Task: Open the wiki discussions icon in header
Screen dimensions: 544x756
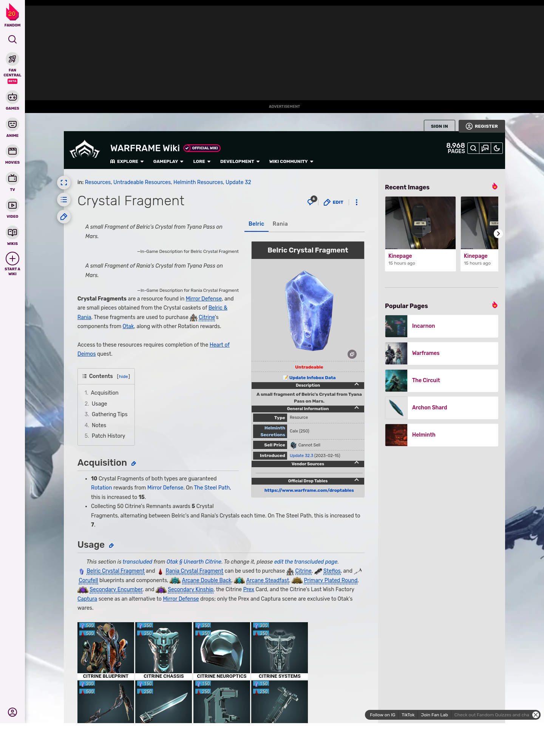Action: [x=485, y=148]
